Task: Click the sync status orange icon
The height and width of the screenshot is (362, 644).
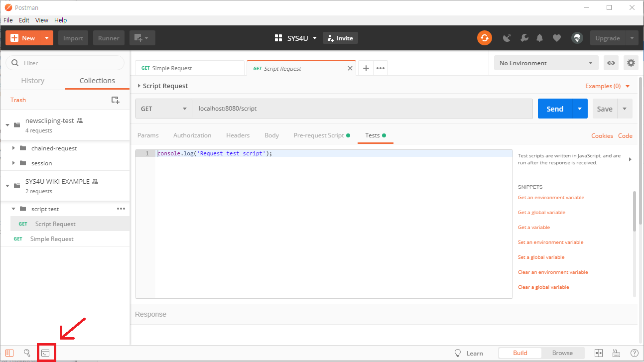Action: coord(484,38)
